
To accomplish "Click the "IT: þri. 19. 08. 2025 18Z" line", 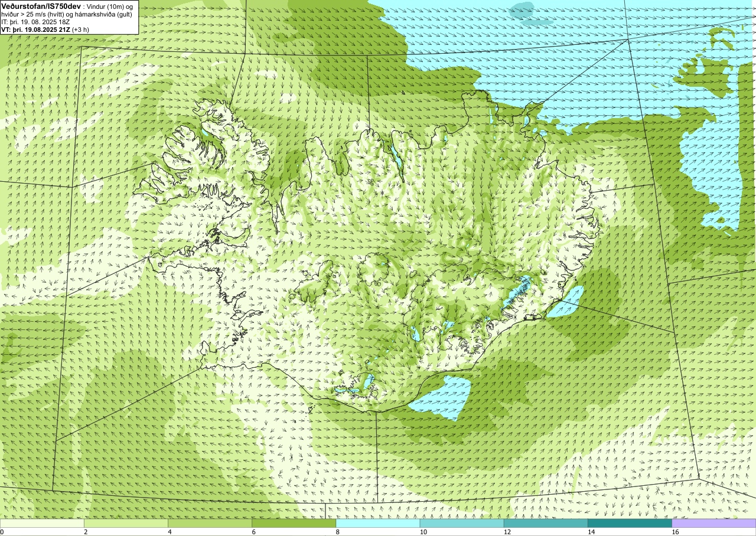I will click(x=36, y=22).
